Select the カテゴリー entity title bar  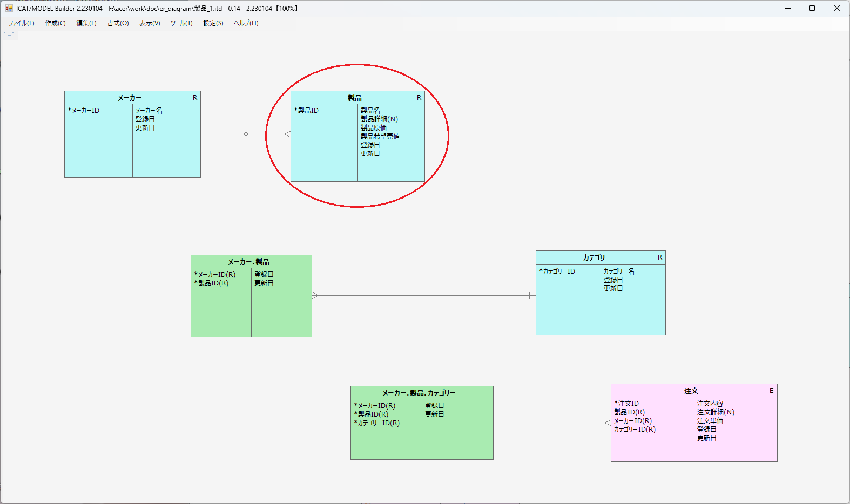597,257
